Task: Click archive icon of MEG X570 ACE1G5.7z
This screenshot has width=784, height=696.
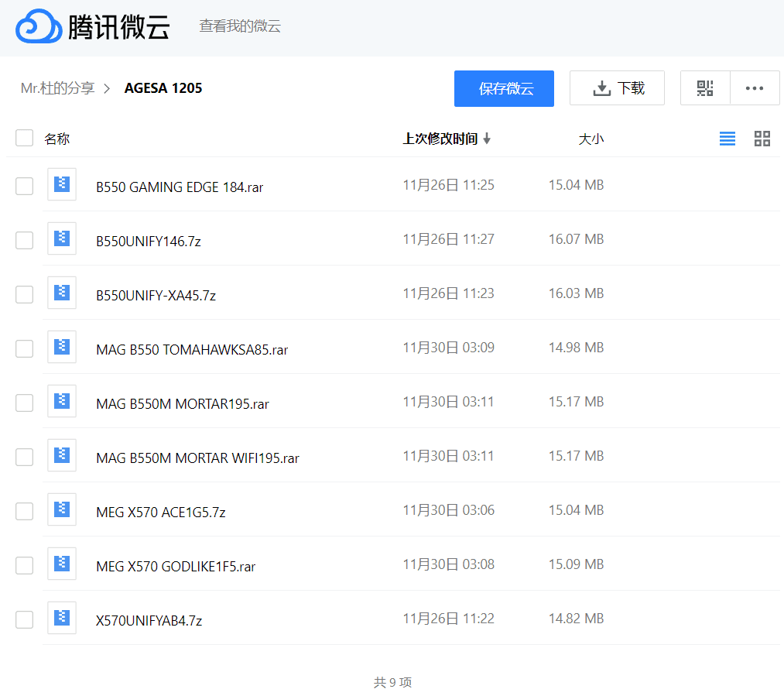Action: click(62, 509)
